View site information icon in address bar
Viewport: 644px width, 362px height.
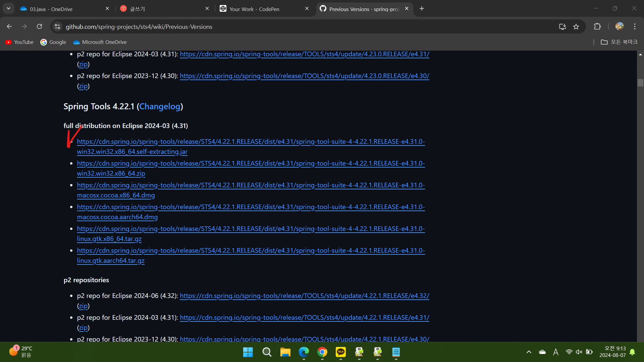point(58,26)
